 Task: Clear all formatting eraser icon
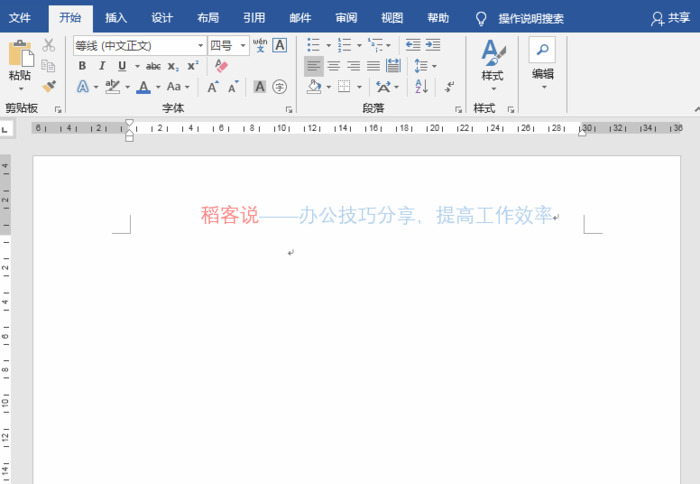tap(221, 66)
